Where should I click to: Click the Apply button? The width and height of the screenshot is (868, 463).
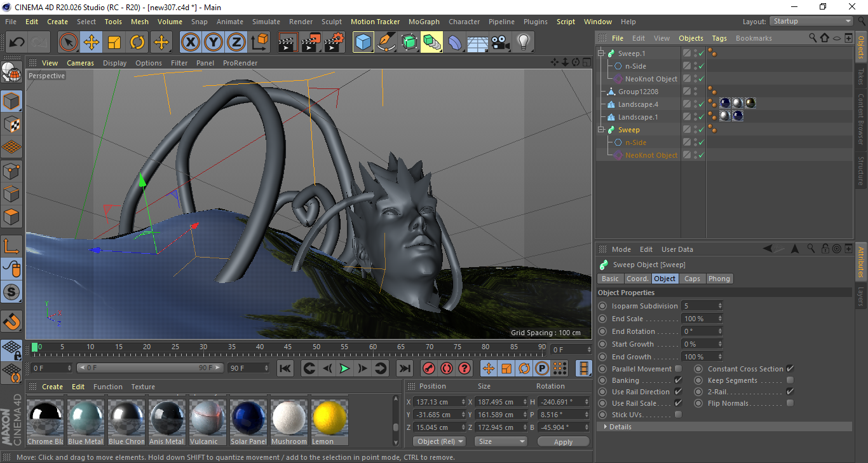pos(563,441)
